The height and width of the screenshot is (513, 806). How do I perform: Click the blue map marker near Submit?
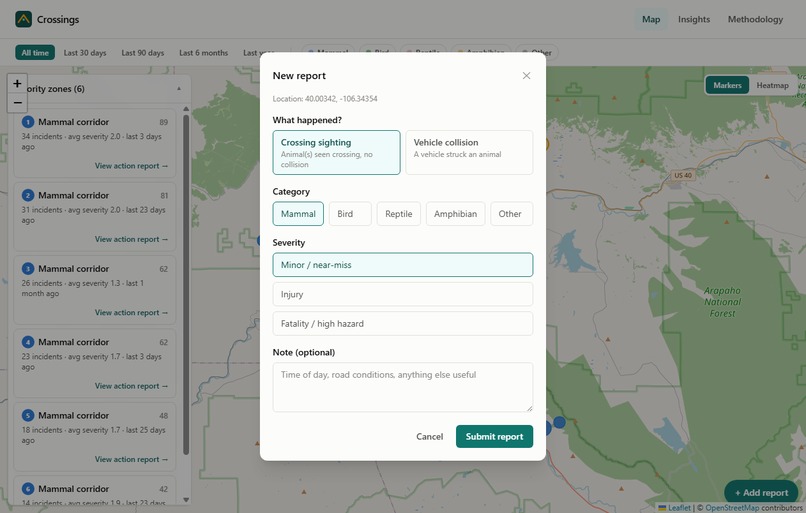(x=559, y=423)
